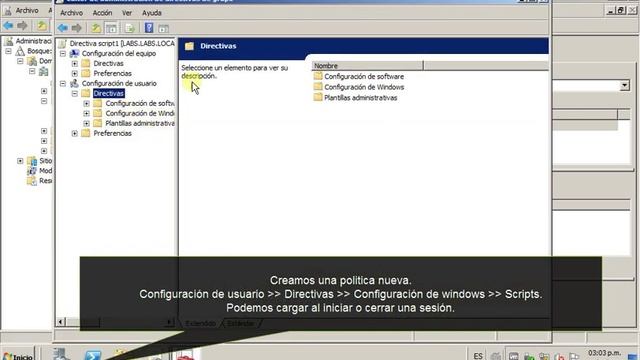Open the Acción menu
640x360 pixels.
102,13
